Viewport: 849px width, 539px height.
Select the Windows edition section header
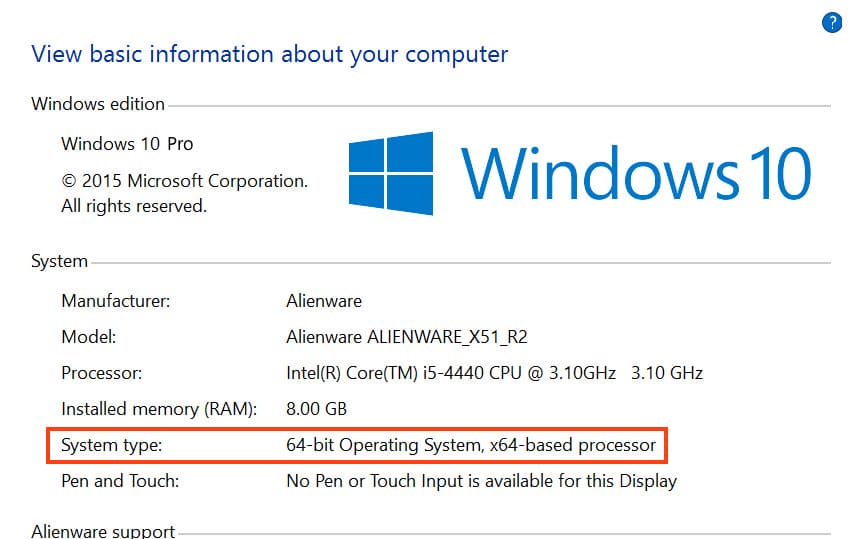(x=98, y=104)
